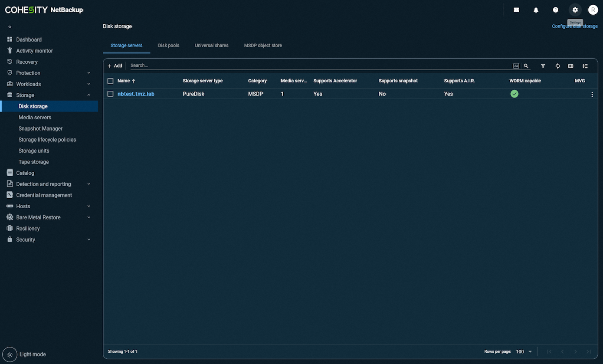Open the notifications bell

[536, 10]
